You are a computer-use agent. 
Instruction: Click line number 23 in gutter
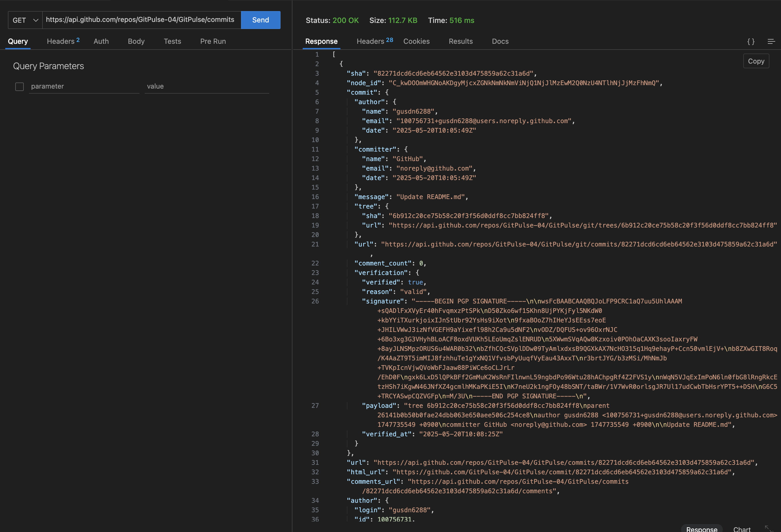coord(315,273)
